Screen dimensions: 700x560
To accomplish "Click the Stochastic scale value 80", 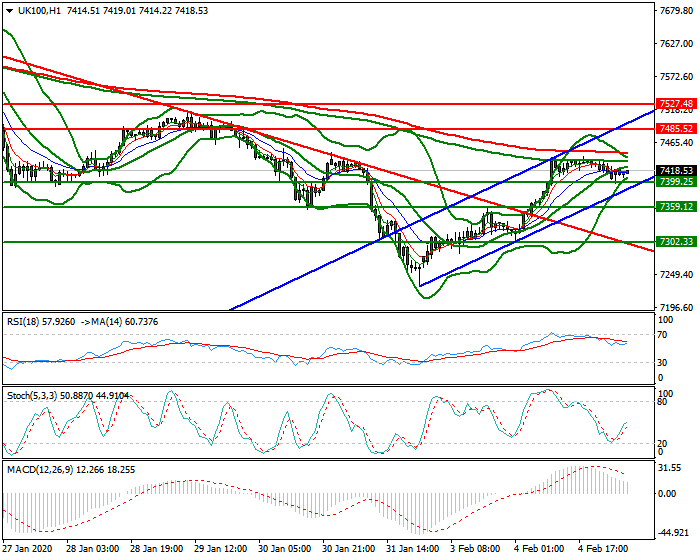I will (663, 402).
